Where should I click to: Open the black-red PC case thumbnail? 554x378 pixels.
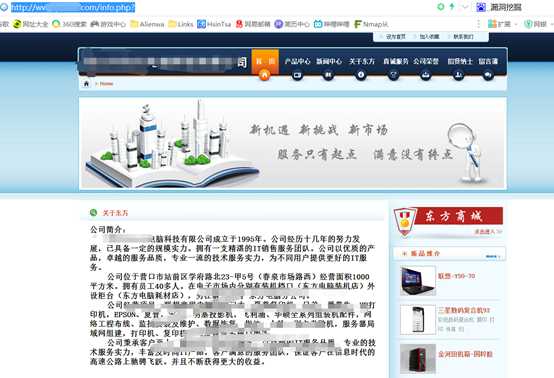418,359
